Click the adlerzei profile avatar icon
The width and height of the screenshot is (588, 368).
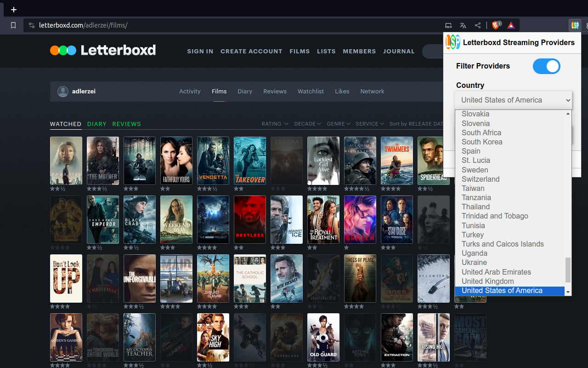click(x=63, y=91)
